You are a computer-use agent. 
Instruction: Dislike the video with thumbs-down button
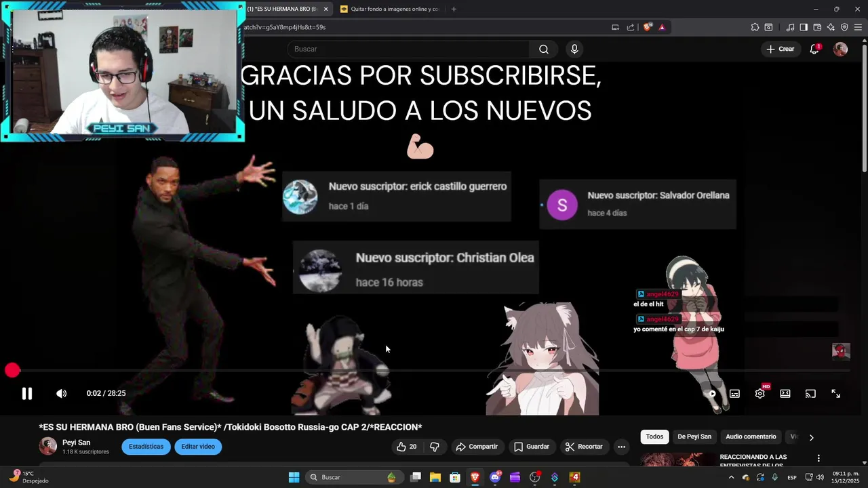click(x=435, y=447)
